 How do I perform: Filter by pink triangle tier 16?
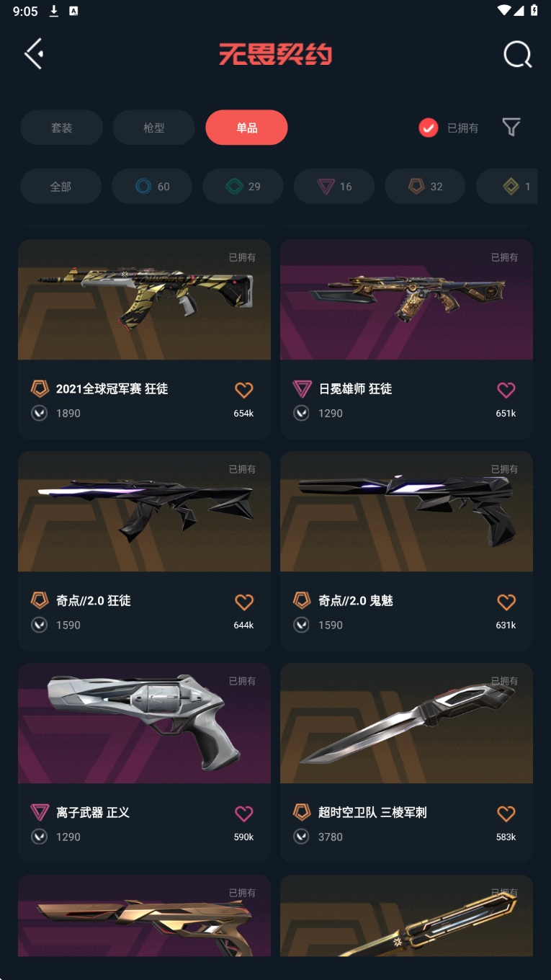coord(334,187)
